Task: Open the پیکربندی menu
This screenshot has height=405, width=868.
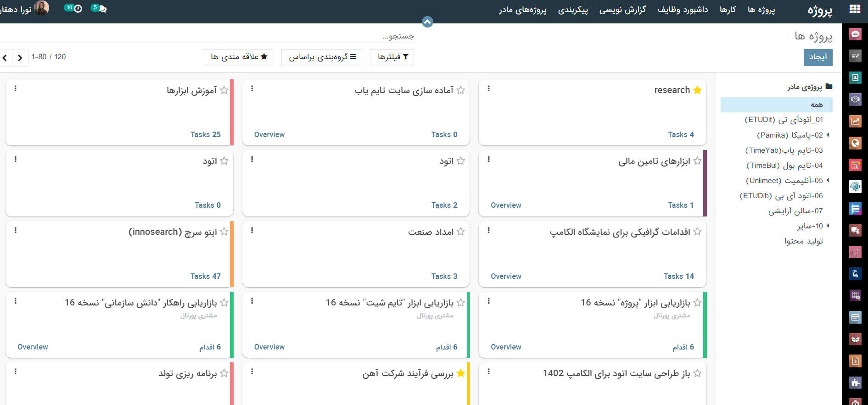Action: tap(572, 10)
